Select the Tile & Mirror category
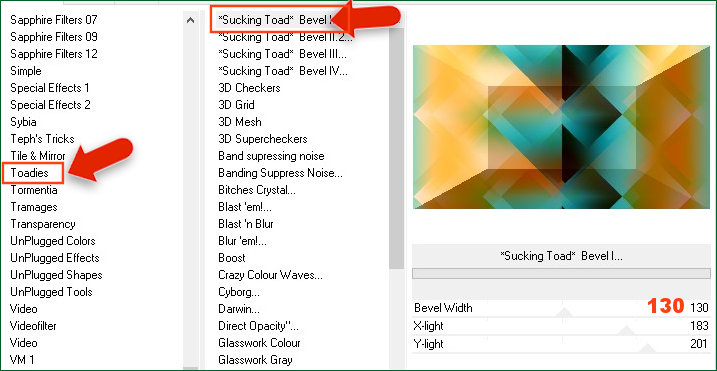Viewport: 717px width, 371px height. coord(38,156)
